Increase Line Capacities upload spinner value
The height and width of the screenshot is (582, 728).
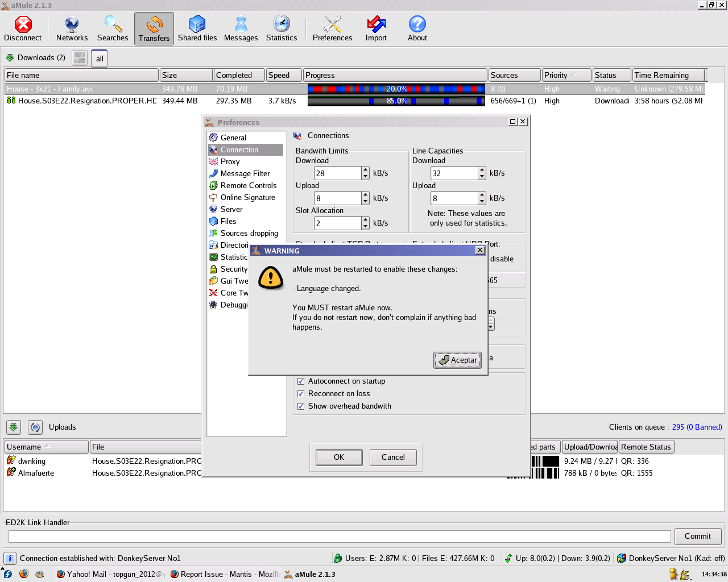click(x=482, y=195)
